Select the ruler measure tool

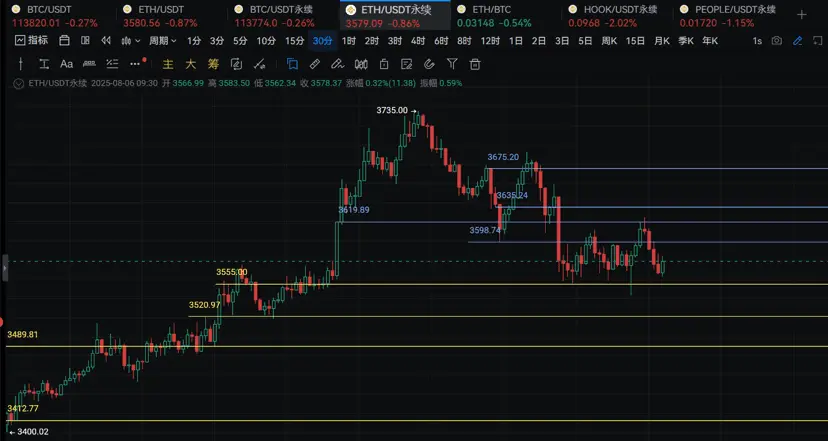pos(89,64)
